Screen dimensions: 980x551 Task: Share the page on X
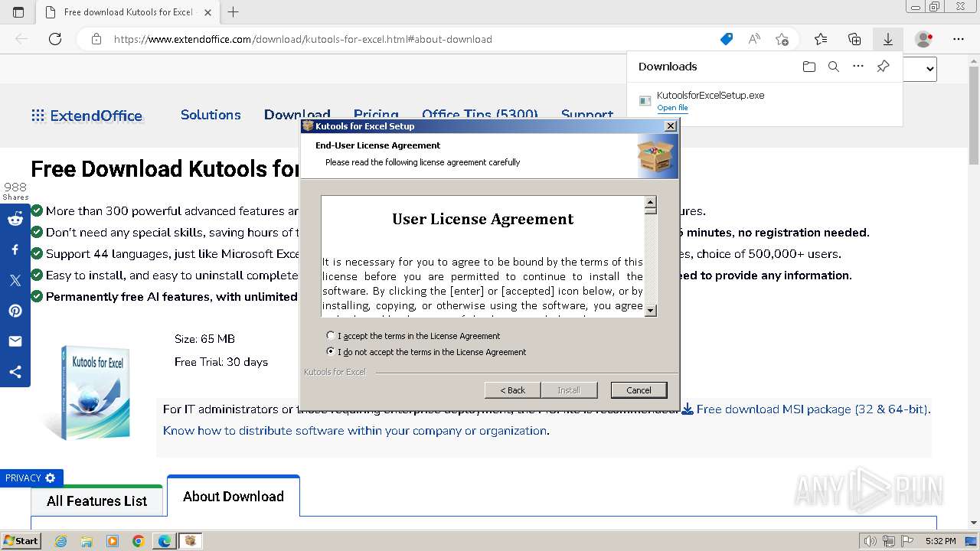pyautogui.click(x=15, y=281)
